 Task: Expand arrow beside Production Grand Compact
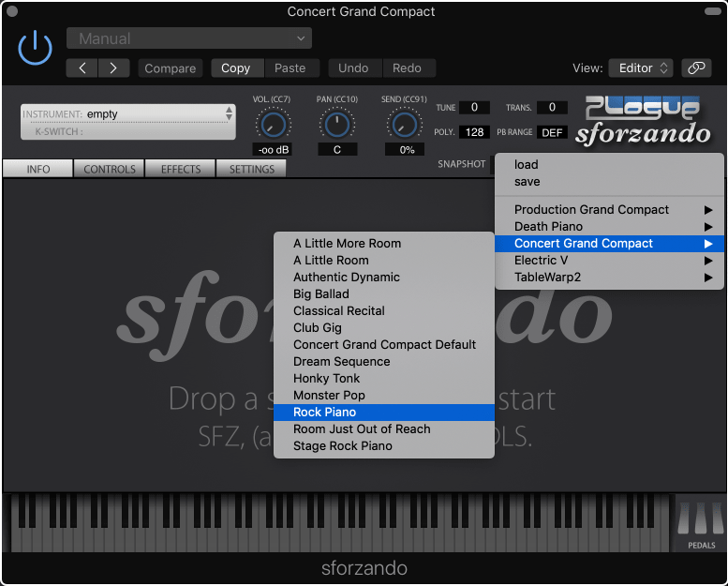[708, 210]
